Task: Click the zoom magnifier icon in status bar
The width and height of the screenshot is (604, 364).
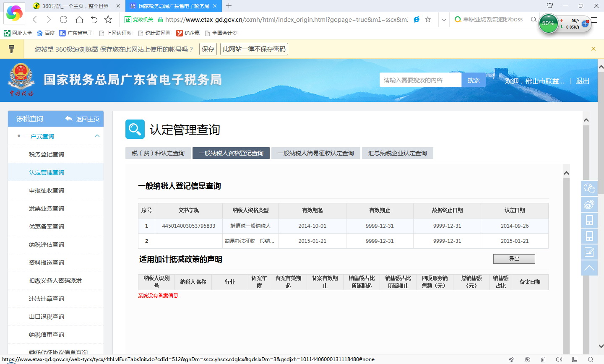Action: click(x=591, y=359)
